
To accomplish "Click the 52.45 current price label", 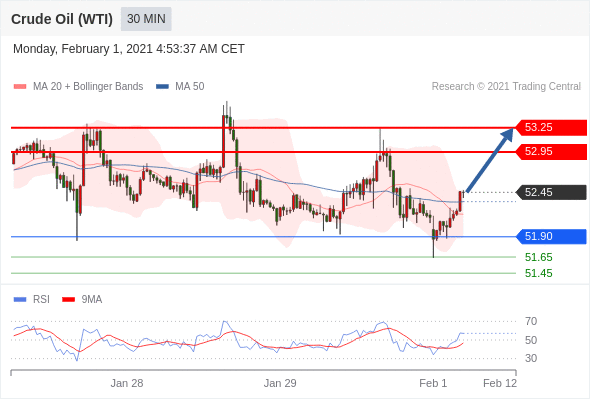I will click(x=550, y=192).
